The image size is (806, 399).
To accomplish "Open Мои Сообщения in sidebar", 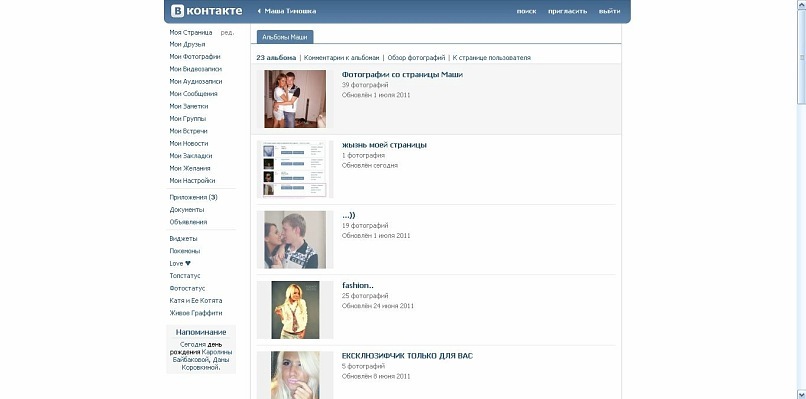I will pyautogui.click(x=193, y=94).
